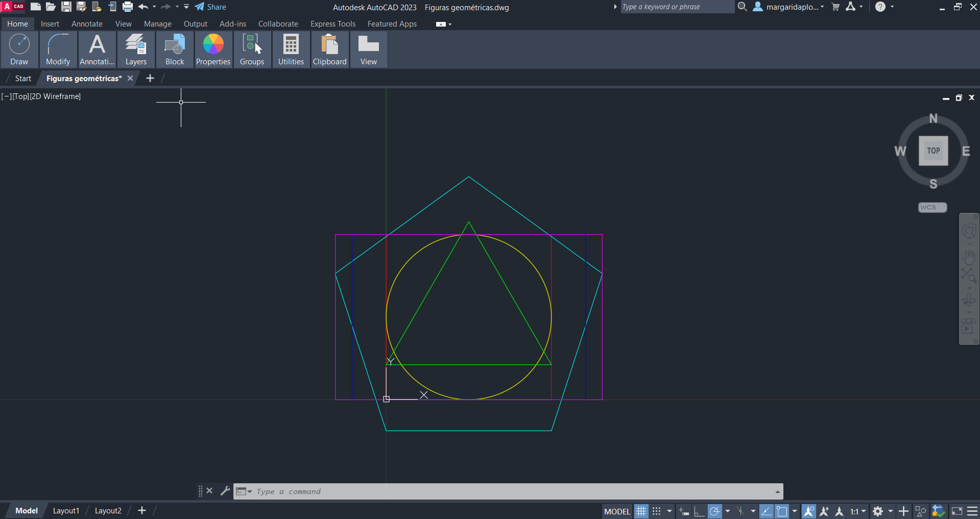Open the Layers panel button
Image resolution: width=980 pixels, height=519 pixels.
point(136,50)
